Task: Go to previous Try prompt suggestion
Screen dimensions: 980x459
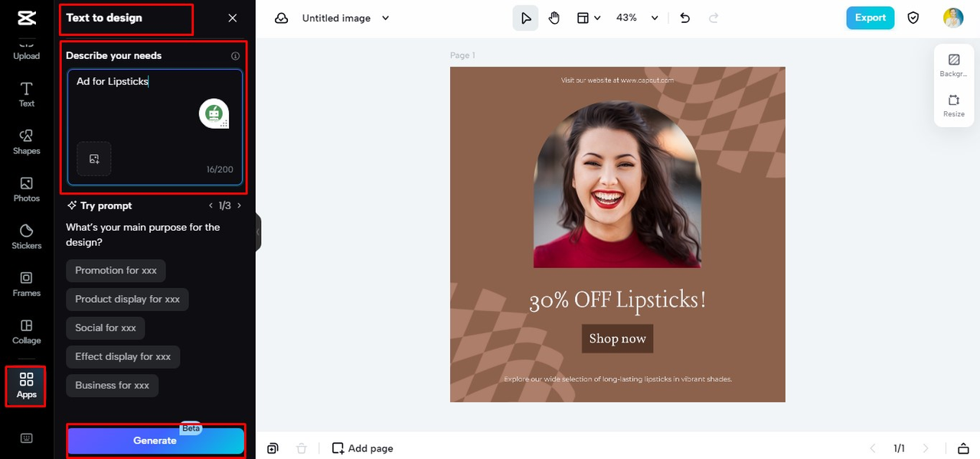Action: tap(211, 205)
